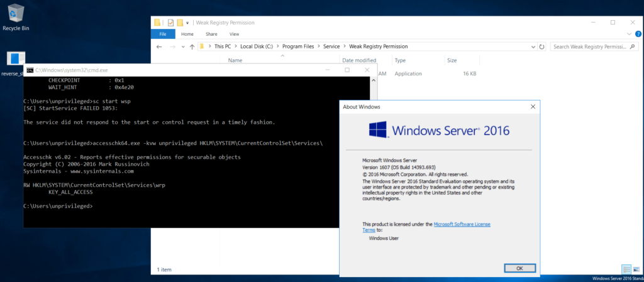The height and width of the screenshot is (282, 644).
Task: Open the Share ribbon tab
Action: [x=211, y=34]
